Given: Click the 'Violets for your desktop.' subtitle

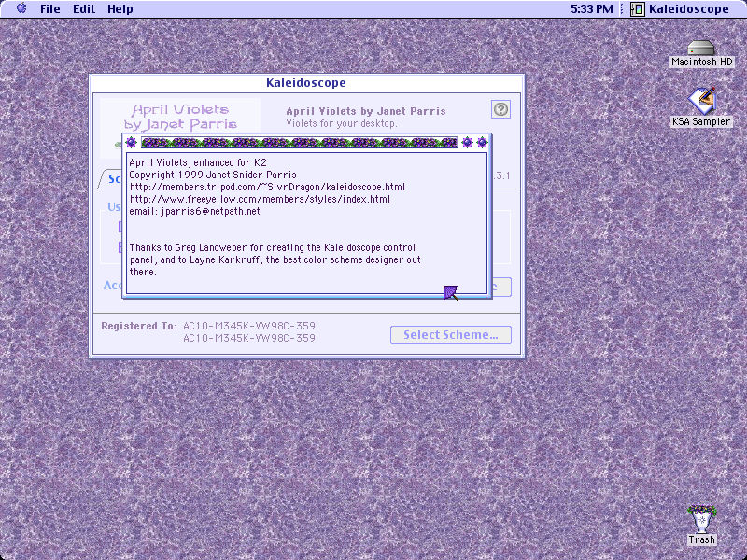Looking at the screenshot, I should 341,124.
